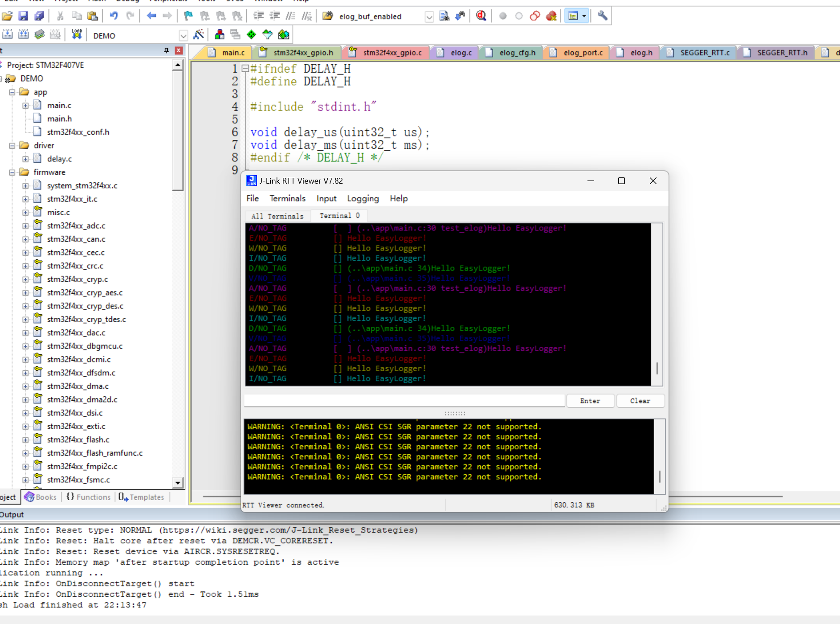Clear the RTT terminal output
The image size is (840, 624).
(640, 401)
